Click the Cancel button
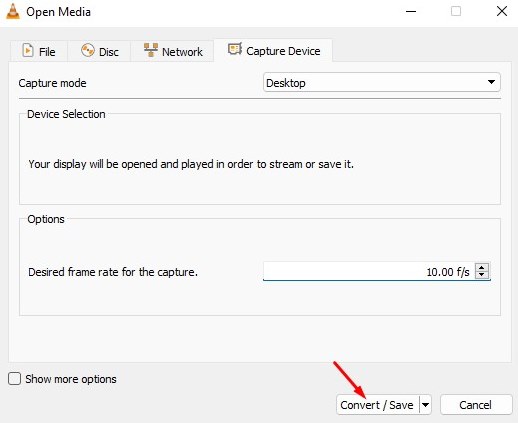 coord(476,405)
